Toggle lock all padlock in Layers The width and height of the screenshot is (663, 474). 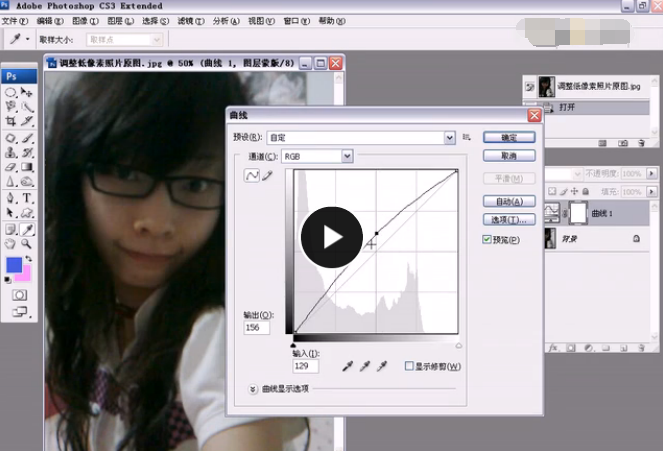(586, 191)
